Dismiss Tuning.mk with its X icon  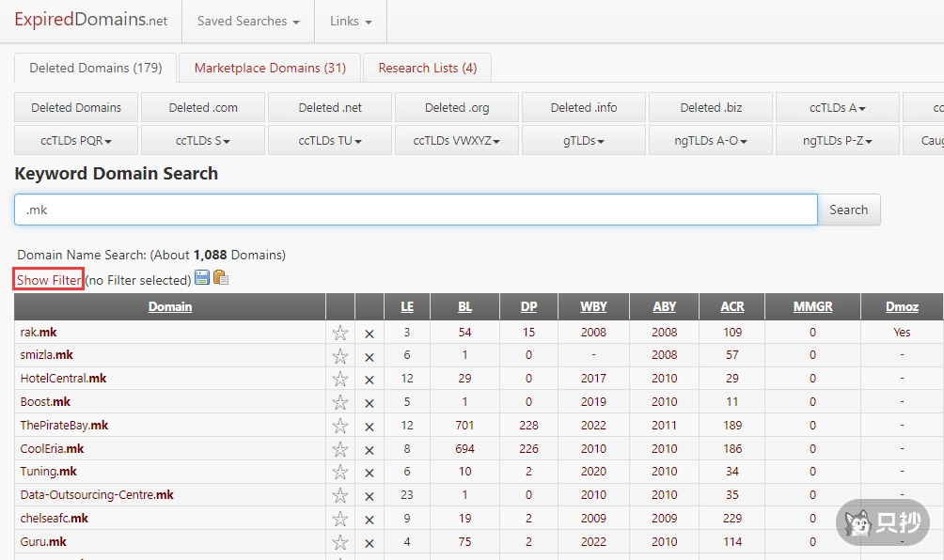pyautogui.click(x=370, y=473)
